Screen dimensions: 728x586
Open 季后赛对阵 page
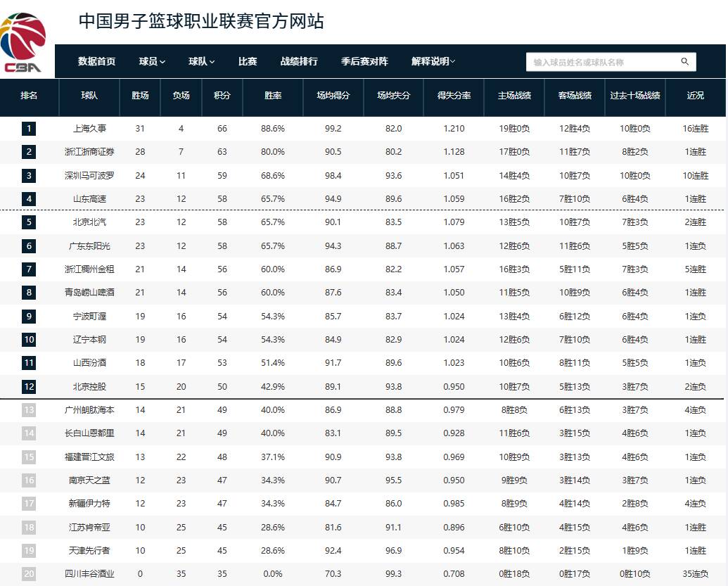pos(364,62)
